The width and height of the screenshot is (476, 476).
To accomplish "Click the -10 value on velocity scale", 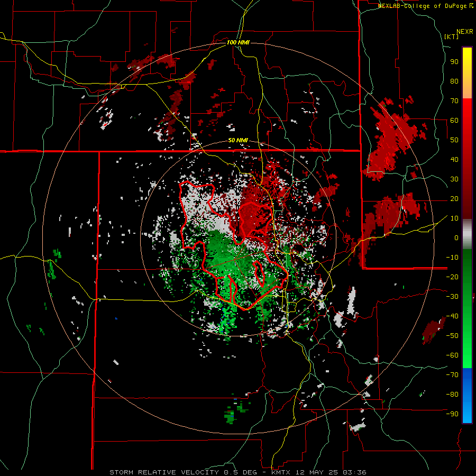I will 452,258.
